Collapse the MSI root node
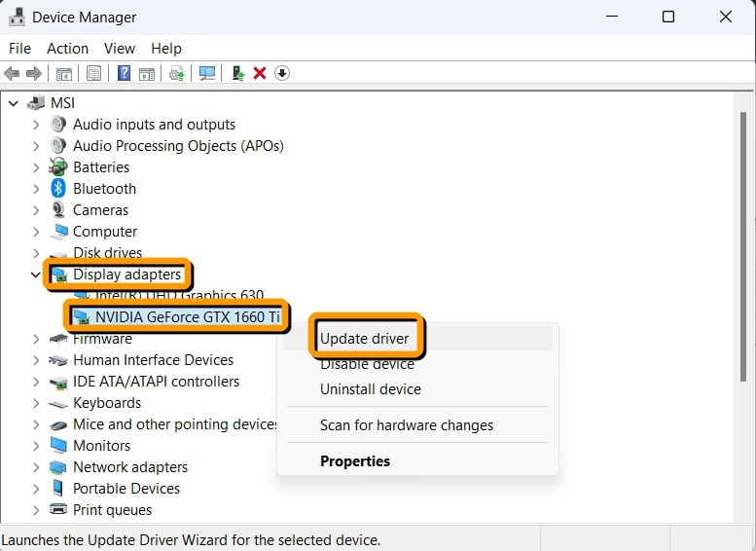 (x=14, y=103)
